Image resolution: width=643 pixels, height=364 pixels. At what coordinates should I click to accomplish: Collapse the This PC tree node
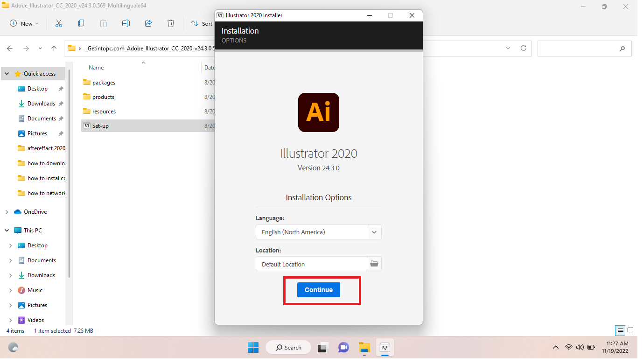pyautogui.click(x=7, y=231)
